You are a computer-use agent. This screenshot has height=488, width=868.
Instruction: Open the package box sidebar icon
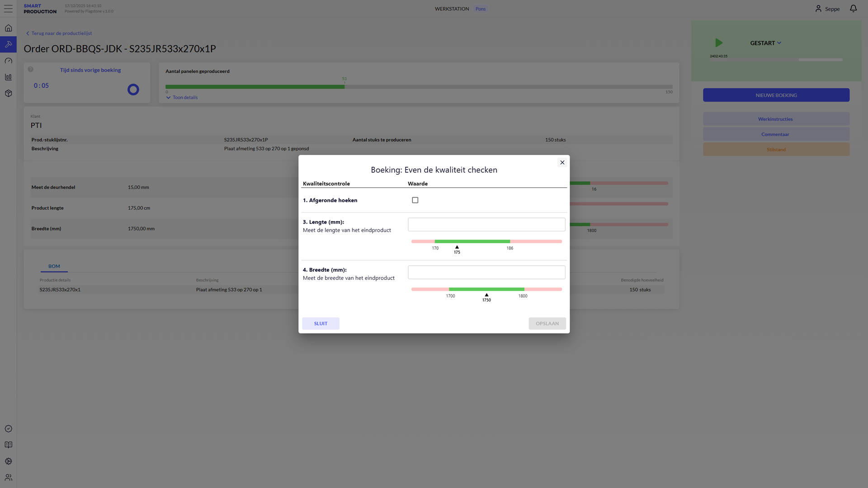point(8,93)
